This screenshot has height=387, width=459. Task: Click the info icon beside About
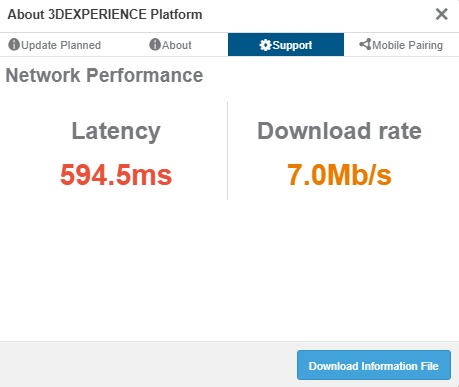click(155, 44)
